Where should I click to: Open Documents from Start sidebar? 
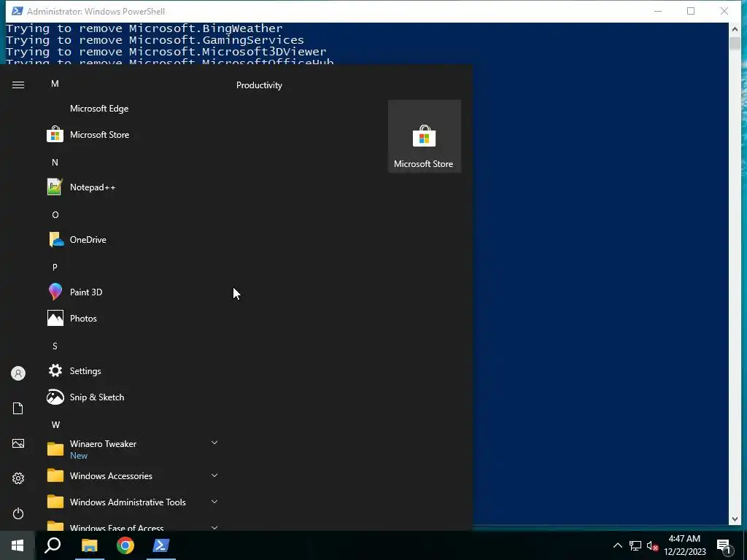pos(18,408)
